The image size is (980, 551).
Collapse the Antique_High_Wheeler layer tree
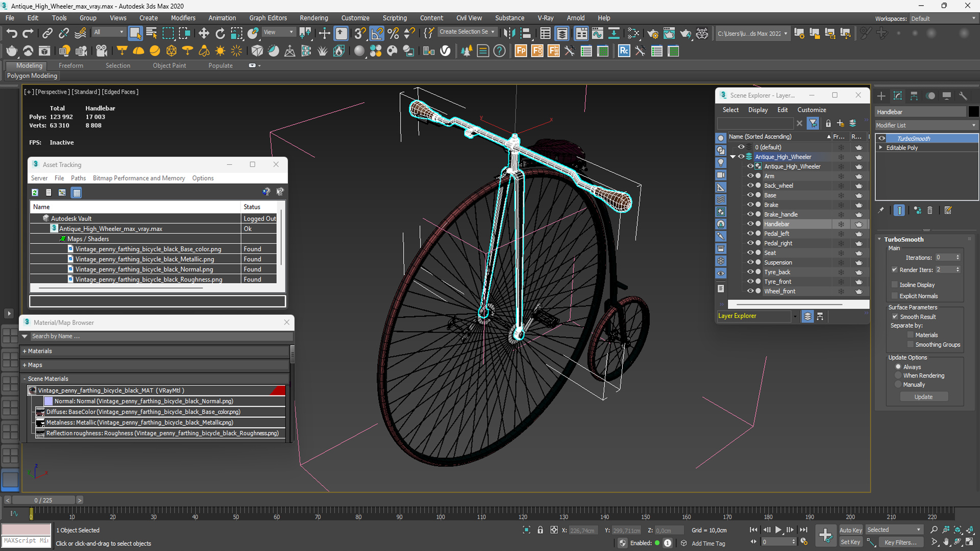(x=733, y=157)
